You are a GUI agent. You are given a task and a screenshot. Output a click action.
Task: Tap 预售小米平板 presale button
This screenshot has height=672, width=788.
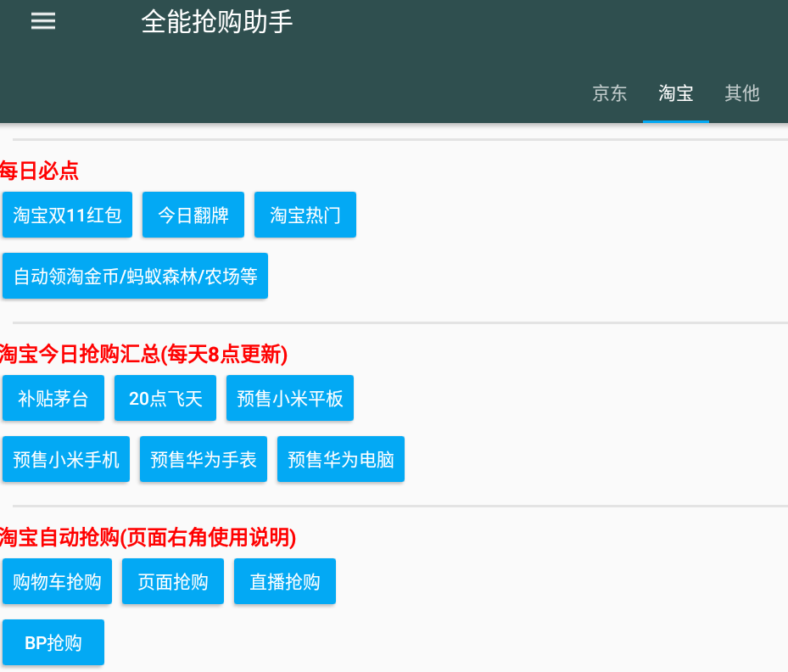coord(290,398)
